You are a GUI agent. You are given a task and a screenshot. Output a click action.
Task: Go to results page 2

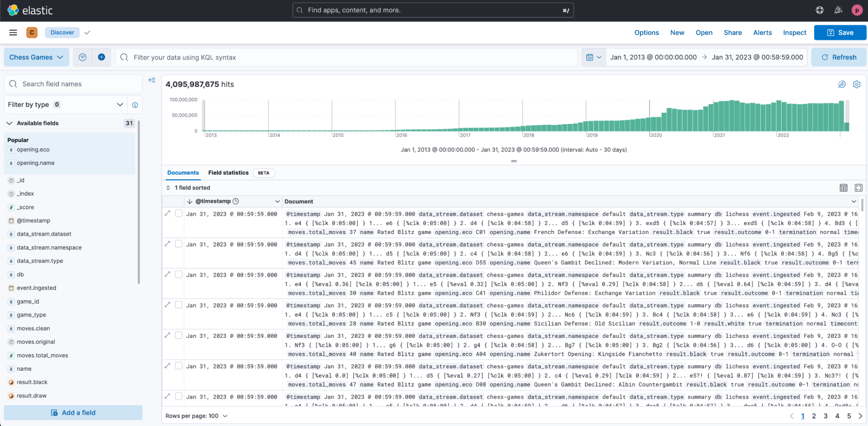tap(814, 416)
